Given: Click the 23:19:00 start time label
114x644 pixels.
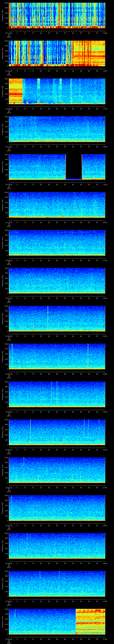Looking at the screenshot, I should 9,223.
